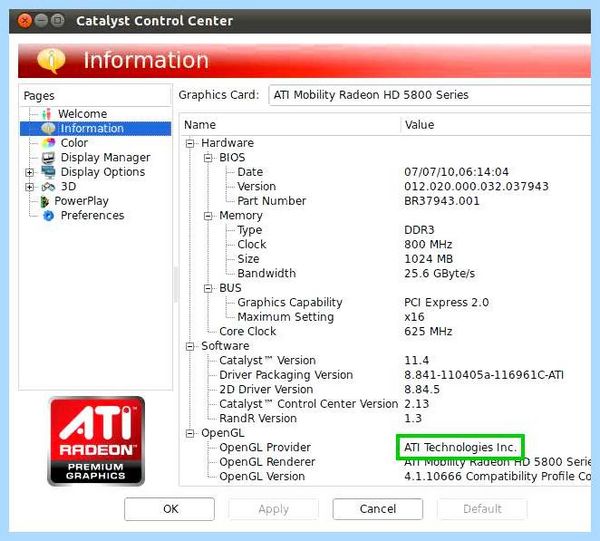Click the value 25.6 GByte/s
The height and width of the screenshot is (541, 600).
pos(439,274)
